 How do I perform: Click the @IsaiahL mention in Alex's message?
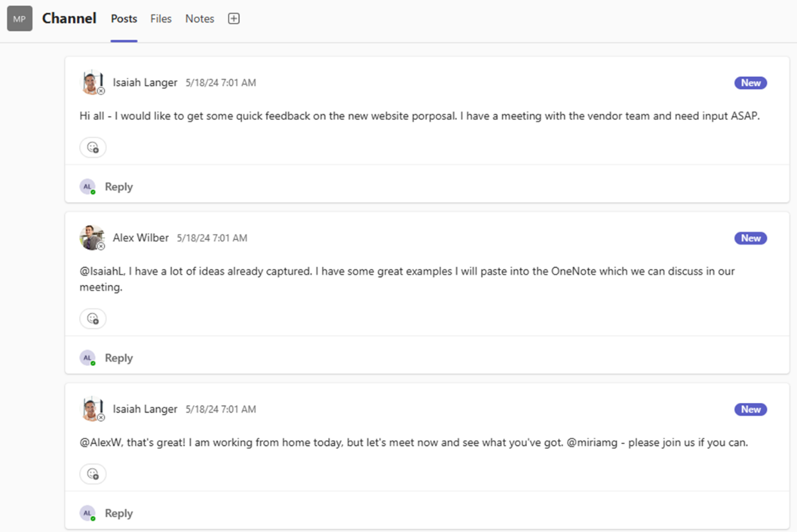click(101, 271)
